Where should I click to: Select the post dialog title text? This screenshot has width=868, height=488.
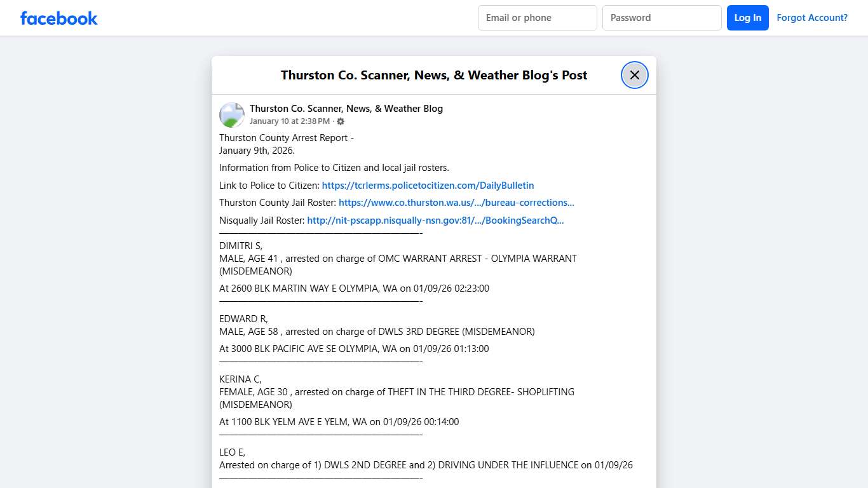pos(433,75)
